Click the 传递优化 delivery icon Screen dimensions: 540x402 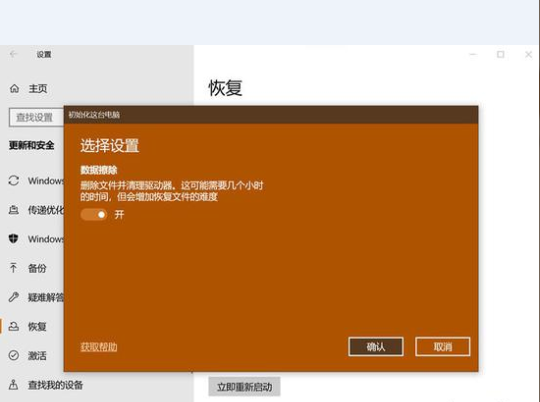coord(13,210)
